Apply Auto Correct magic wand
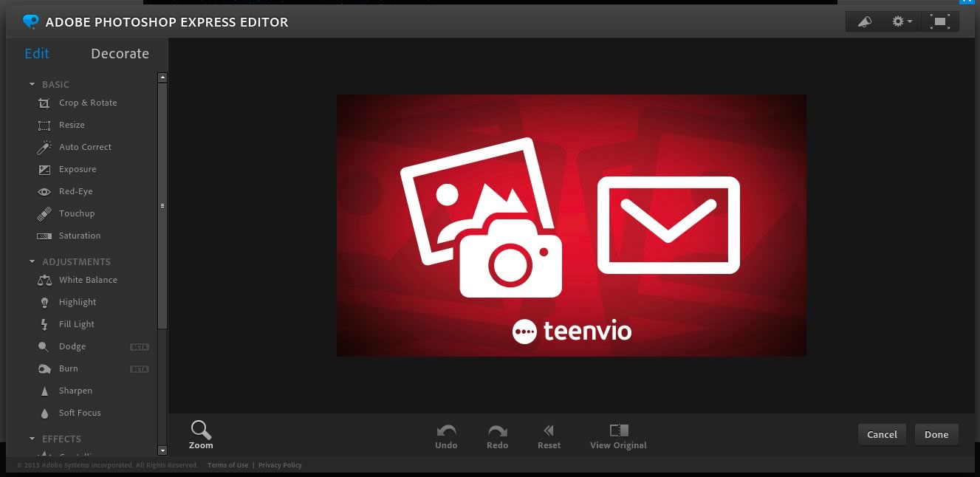The width and height of the screenshot is (980, 477). (84, 147)
